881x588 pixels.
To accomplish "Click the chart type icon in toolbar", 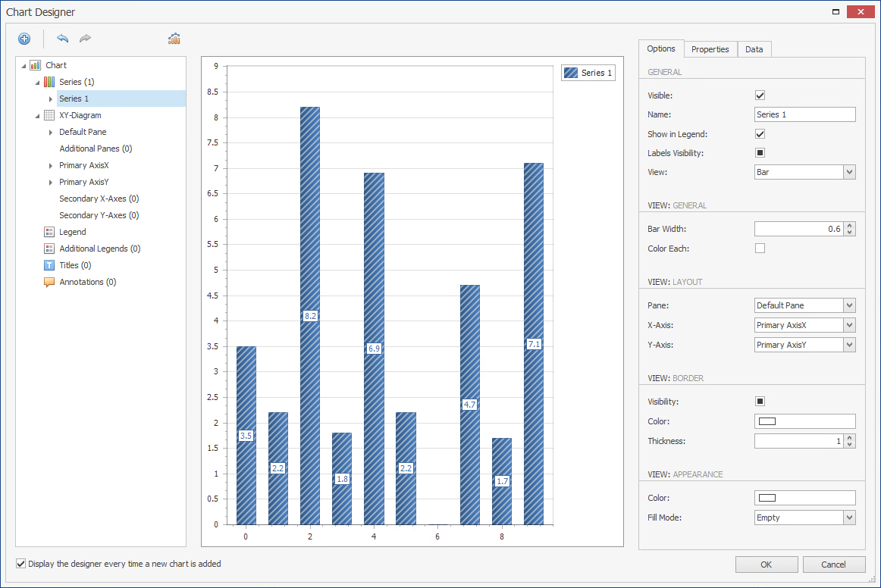I will 174,39.
